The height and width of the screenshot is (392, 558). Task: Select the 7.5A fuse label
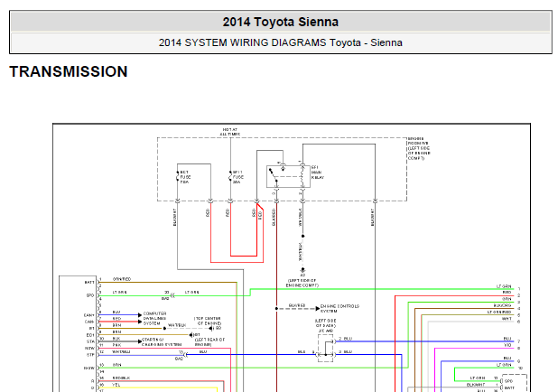[x=185, y=177]
